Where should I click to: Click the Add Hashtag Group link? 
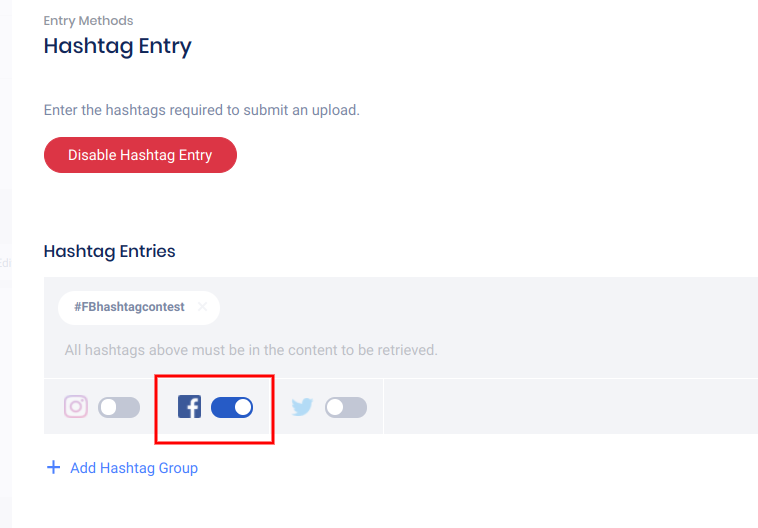pyautogui.click(x=134, y=468)
